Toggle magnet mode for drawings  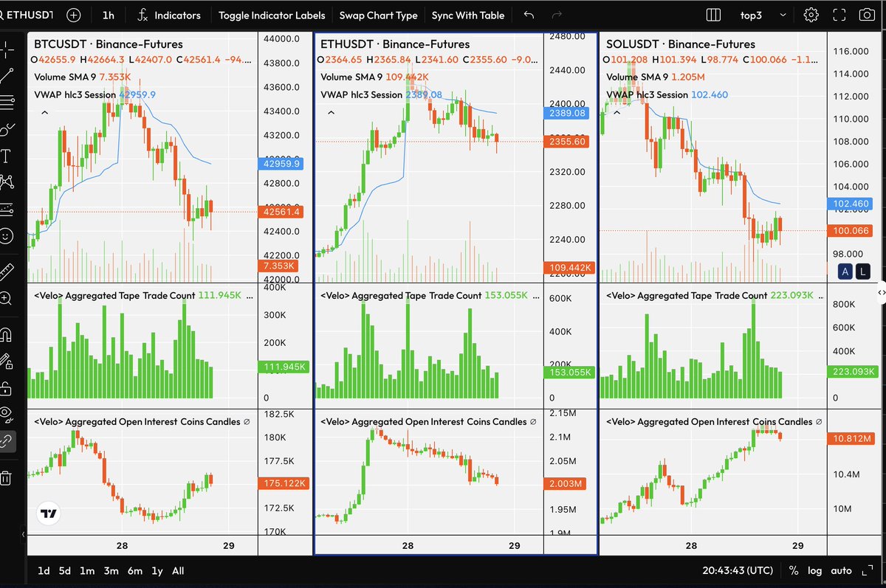pyautogui.click(x=7, y=334)
